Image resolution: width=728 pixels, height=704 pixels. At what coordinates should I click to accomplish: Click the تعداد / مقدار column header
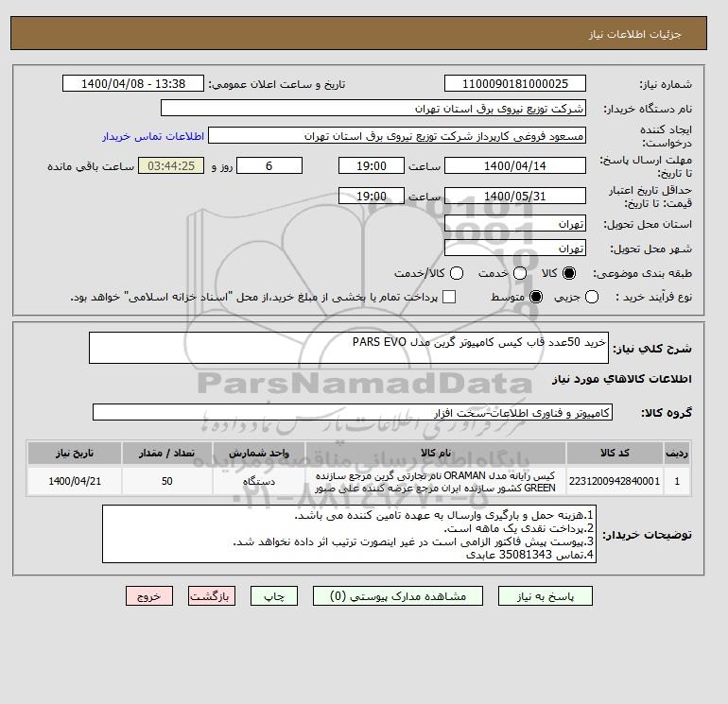click(x=167, y=453)
